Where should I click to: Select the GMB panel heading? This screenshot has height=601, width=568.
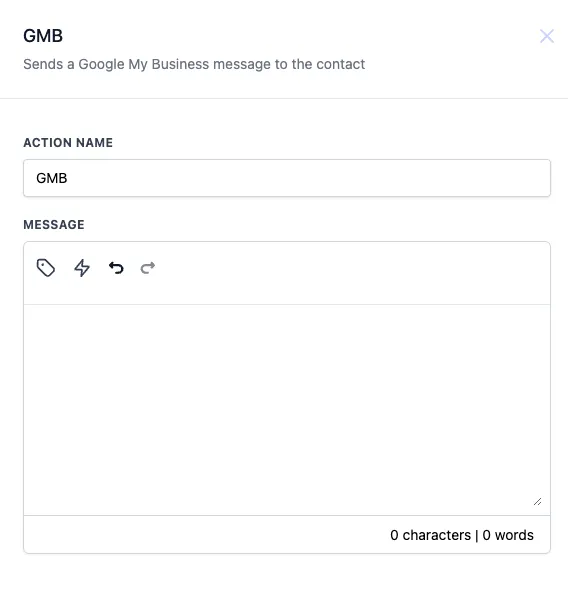[43, 36]
